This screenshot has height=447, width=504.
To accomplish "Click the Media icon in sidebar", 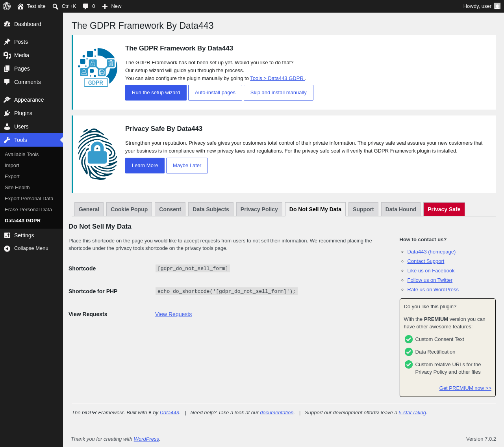I will tap(7, 55).
